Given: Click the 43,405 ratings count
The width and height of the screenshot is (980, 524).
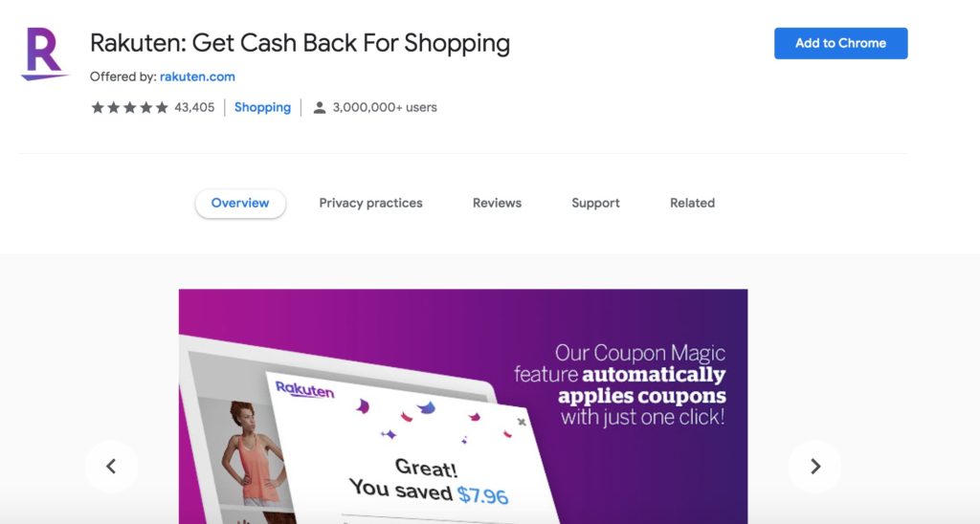Looking at the screenshot, I should tap(194, 107).
